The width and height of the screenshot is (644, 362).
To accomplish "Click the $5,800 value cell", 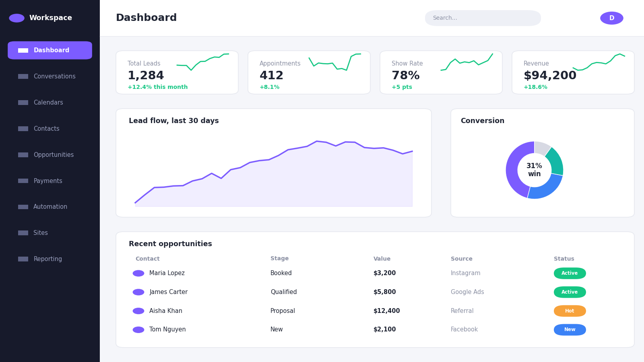I will tap(385, 292).
